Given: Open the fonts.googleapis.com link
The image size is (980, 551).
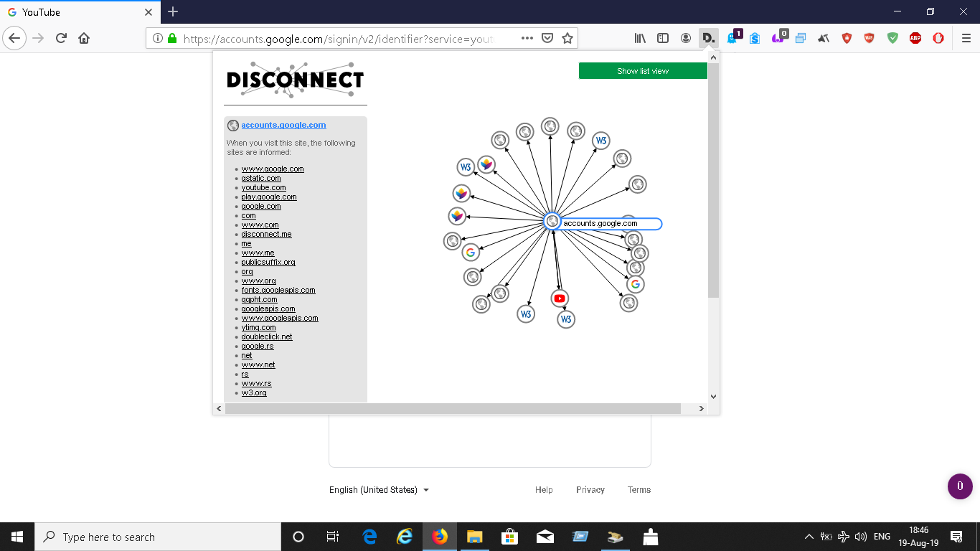Looking at the screenshot, I should tap(278, 290).
